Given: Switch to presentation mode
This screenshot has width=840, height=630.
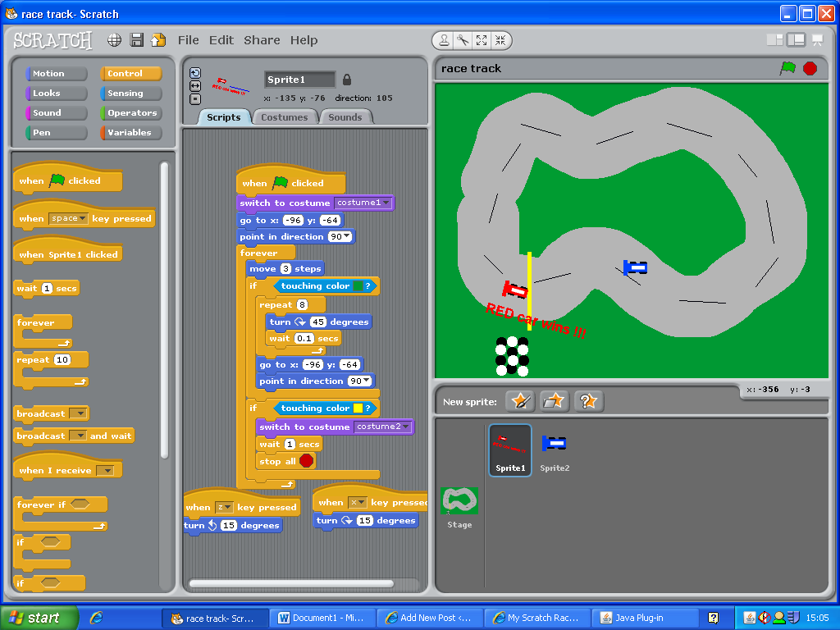Looking at the screenshot, I should pos(818,40).
